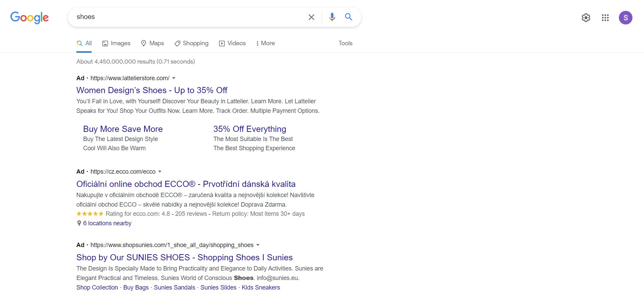Image resolution: width=644 pixels, height=296 pixels.
Task: Click the location pin icon by locations nearby
Action: [x=79, y=223]
